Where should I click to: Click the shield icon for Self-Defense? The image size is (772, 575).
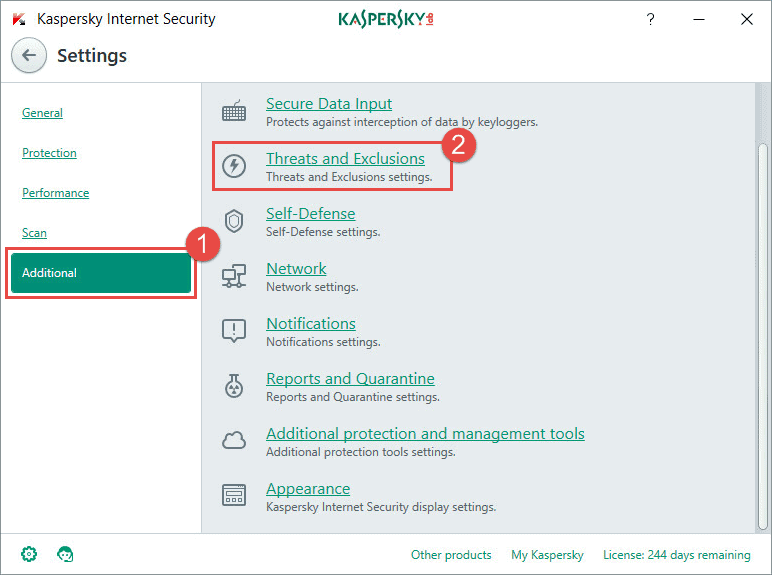click(x=234, y=222)
